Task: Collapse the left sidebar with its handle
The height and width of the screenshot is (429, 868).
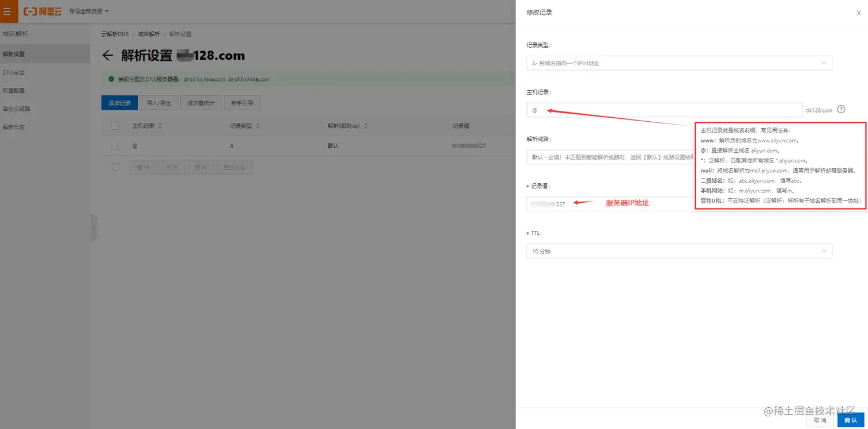Action: (x=94, y=227)
